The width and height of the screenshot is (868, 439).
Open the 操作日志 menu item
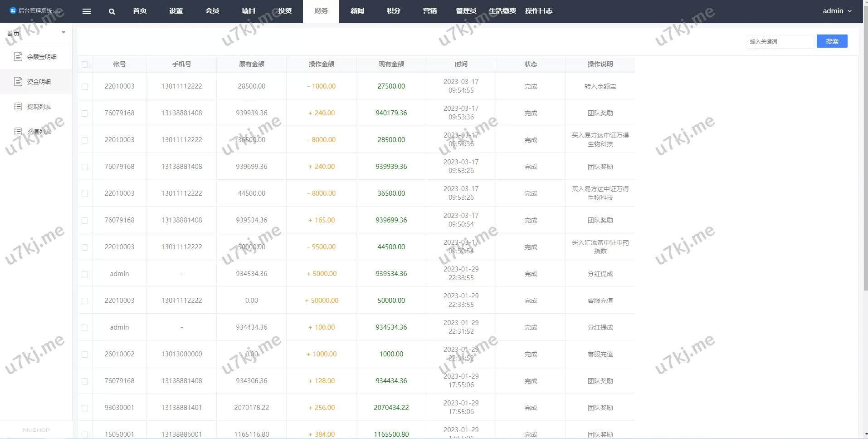[538, 11]
